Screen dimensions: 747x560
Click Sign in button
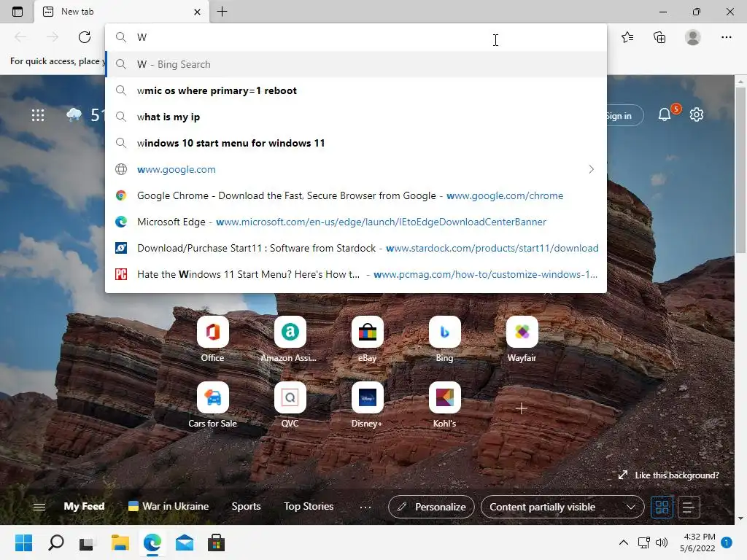pyautogui.click(x=623, y=116)
